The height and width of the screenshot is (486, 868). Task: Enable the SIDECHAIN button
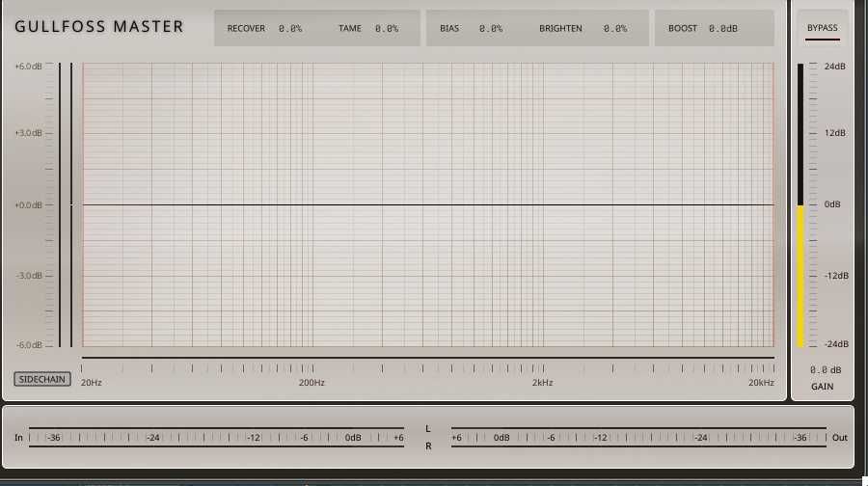click(42, 379)
